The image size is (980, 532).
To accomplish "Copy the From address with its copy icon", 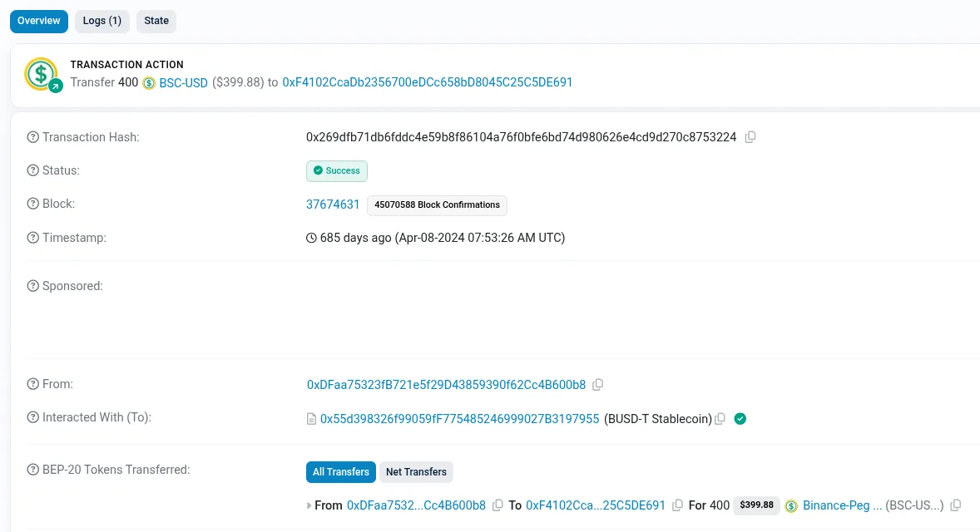I will click(x=597, y=385).
